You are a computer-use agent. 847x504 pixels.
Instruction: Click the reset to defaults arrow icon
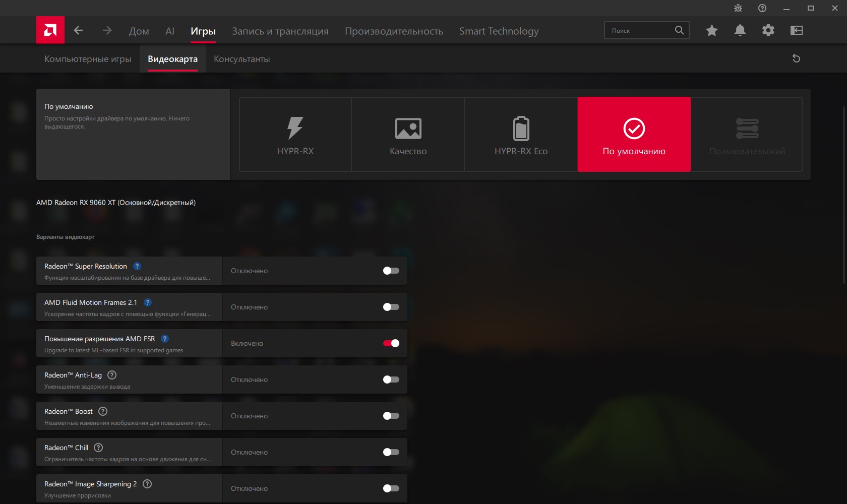(797, 58)
